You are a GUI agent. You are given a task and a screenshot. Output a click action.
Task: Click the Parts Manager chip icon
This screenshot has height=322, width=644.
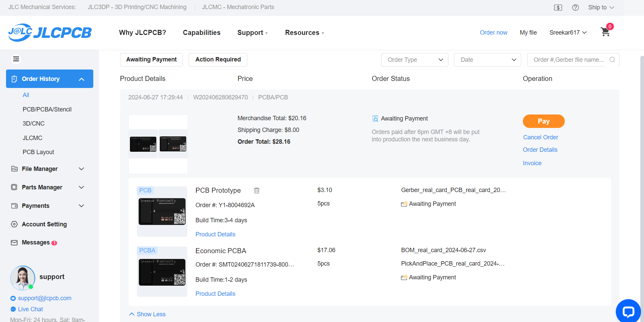14,187
